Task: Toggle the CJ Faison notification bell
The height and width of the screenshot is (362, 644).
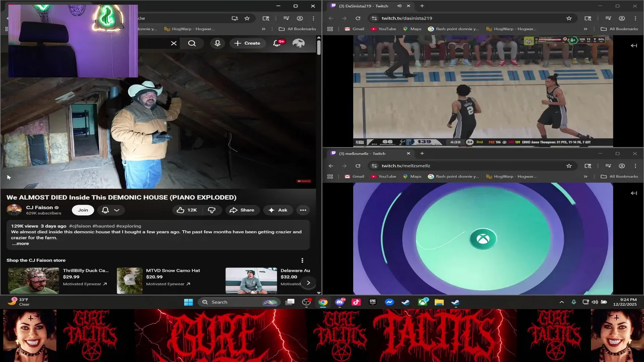Action: pyautogui.click(x=105, y=210)
